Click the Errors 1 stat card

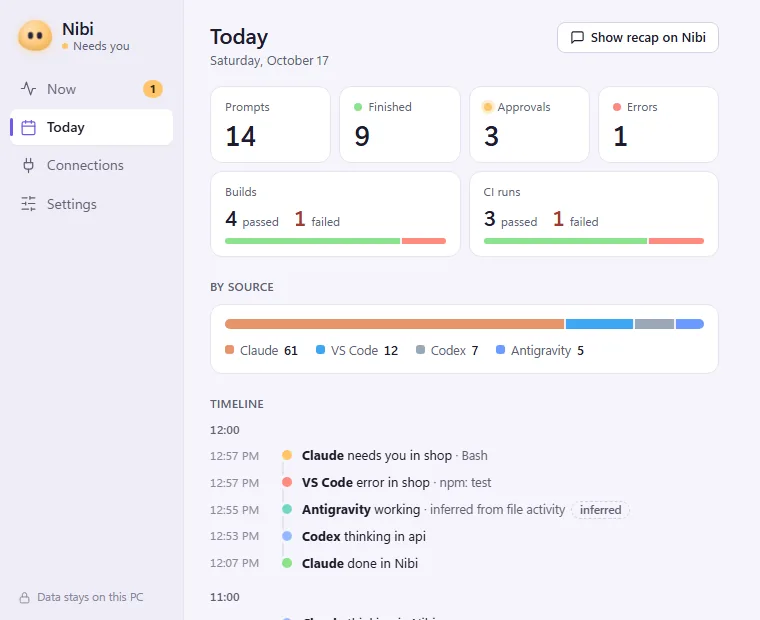tap(658, 125)
